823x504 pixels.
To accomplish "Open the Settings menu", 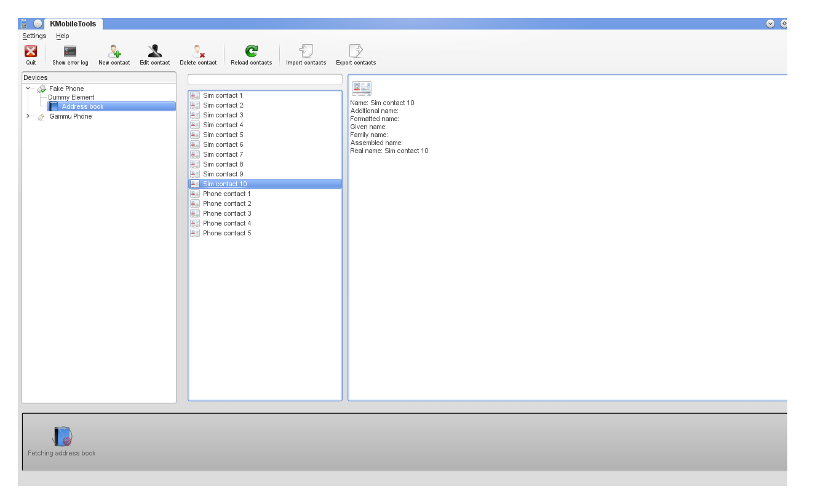I will 34,36.
